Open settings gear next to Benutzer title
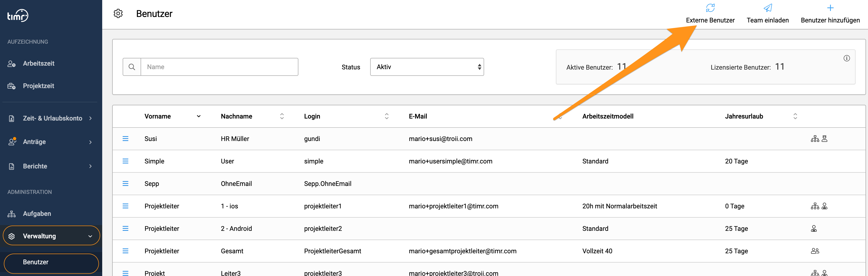 (118, 13)
